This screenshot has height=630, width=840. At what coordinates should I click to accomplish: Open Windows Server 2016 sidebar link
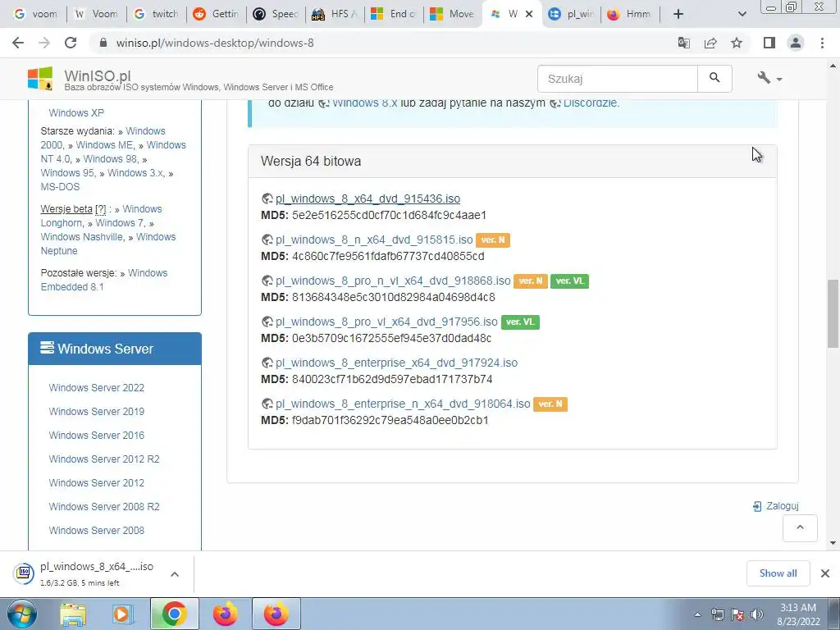click(x=97, y=435)
